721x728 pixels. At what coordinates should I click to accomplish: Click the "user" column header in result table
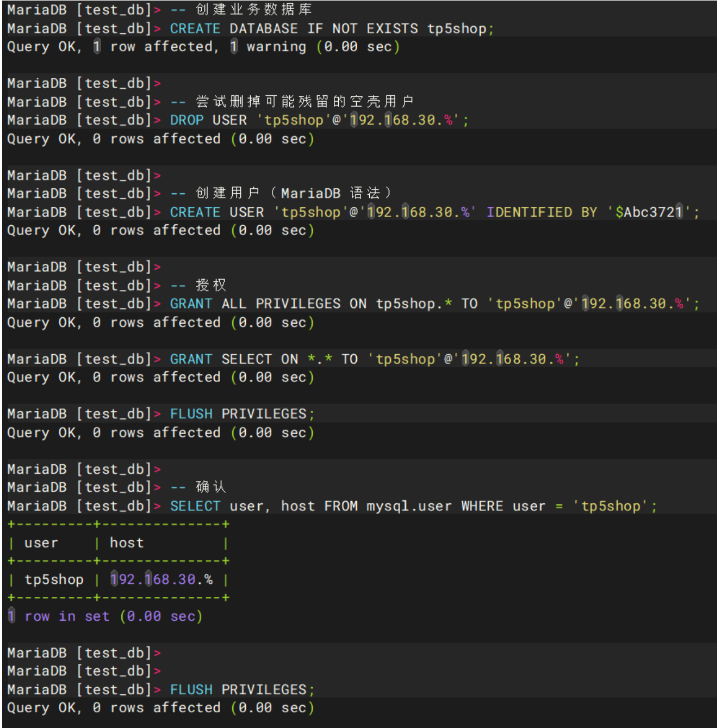(x=41, y=543)
